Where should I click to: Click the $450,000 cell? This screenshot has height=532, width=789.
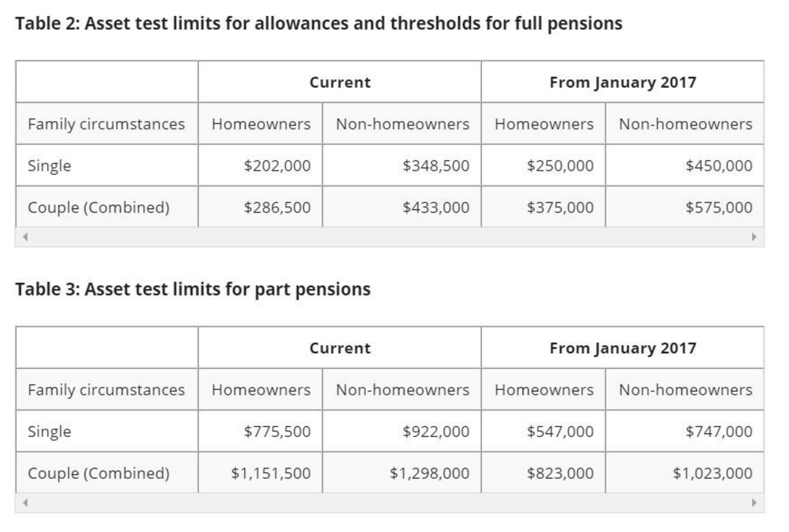point(719,165)
